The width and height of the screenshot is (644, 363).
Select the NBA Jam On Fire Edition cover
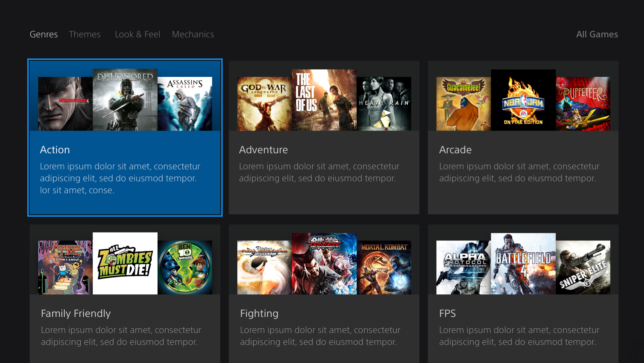point(523,100)
